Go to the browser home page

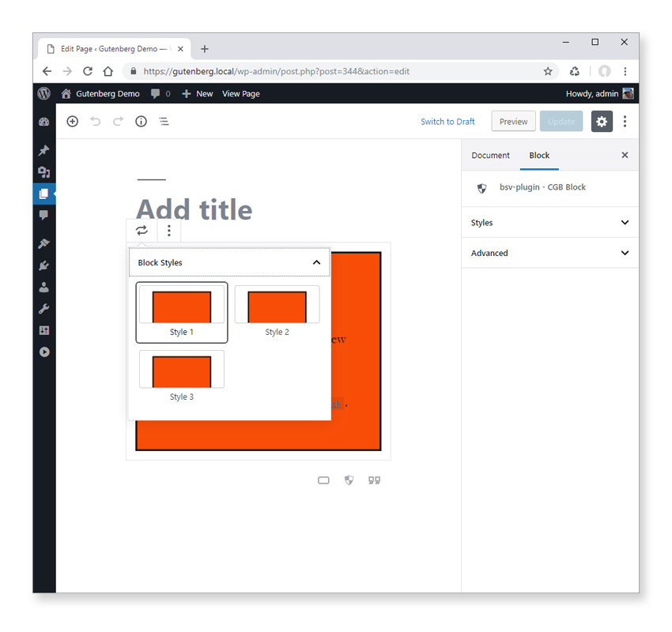(108, 72)
